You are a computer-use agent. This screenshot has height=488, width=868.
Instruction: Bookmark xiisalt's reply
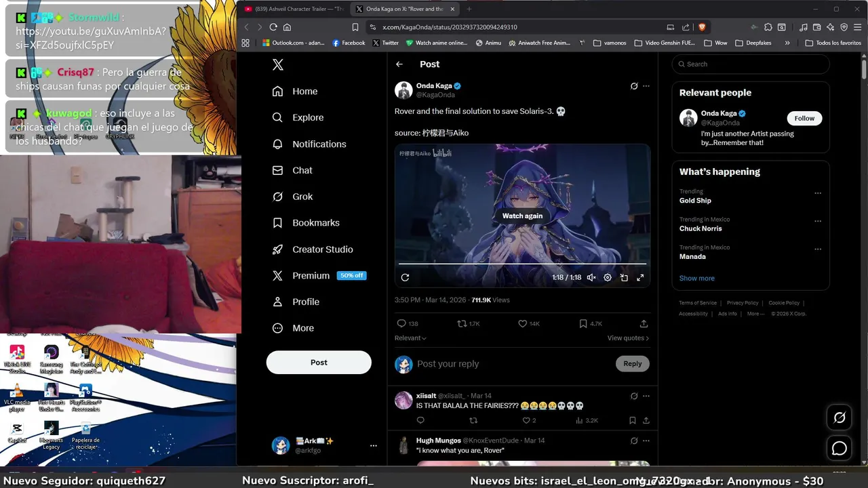(632, 421)
